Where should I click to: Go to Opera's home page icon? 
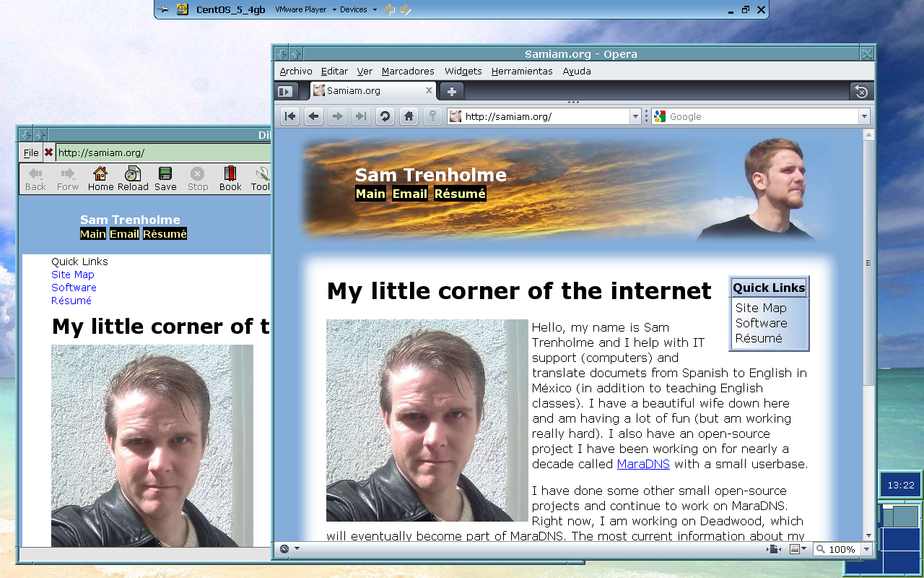409,116
